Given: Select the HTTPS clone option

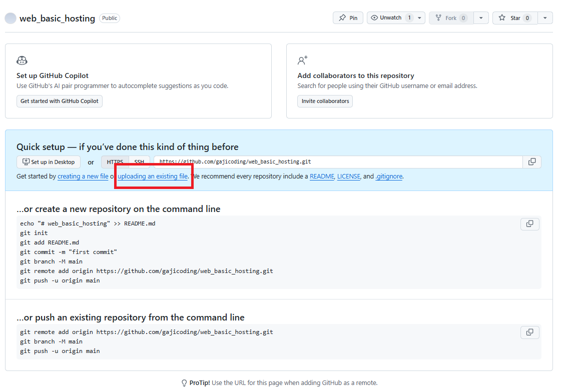Looking at the screenshot, I should point(115,162).
